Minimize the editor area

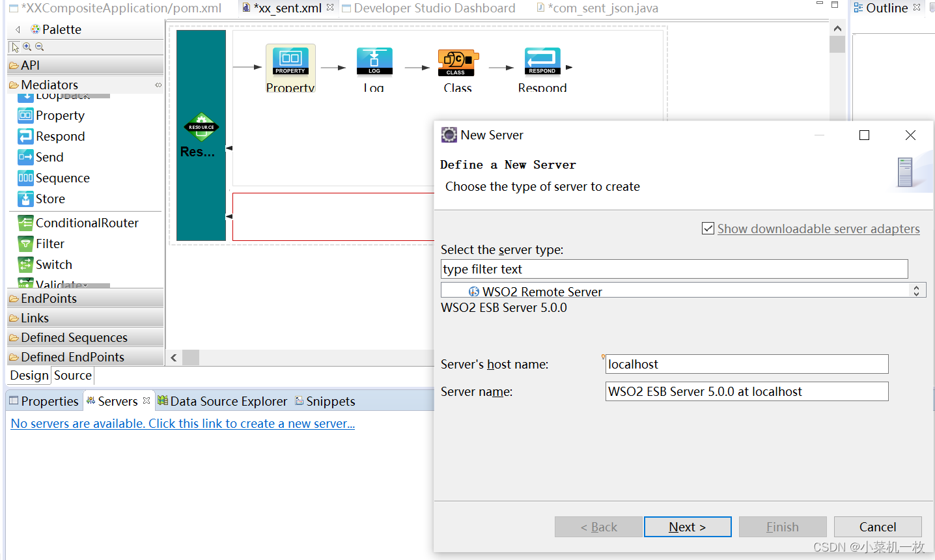point(820,4)
